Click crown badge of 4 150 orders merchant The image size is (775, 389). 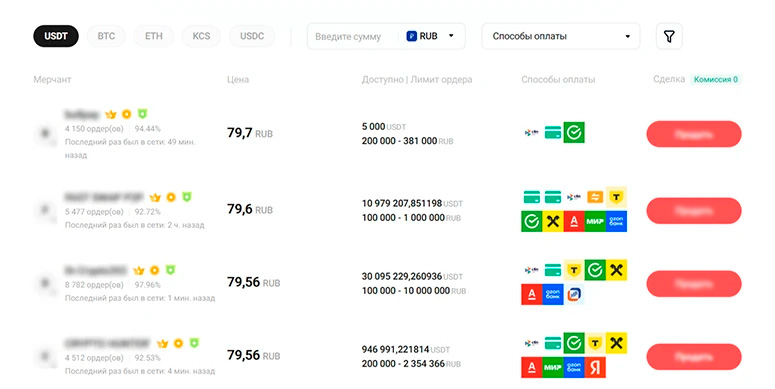click(x=111, y=114)
